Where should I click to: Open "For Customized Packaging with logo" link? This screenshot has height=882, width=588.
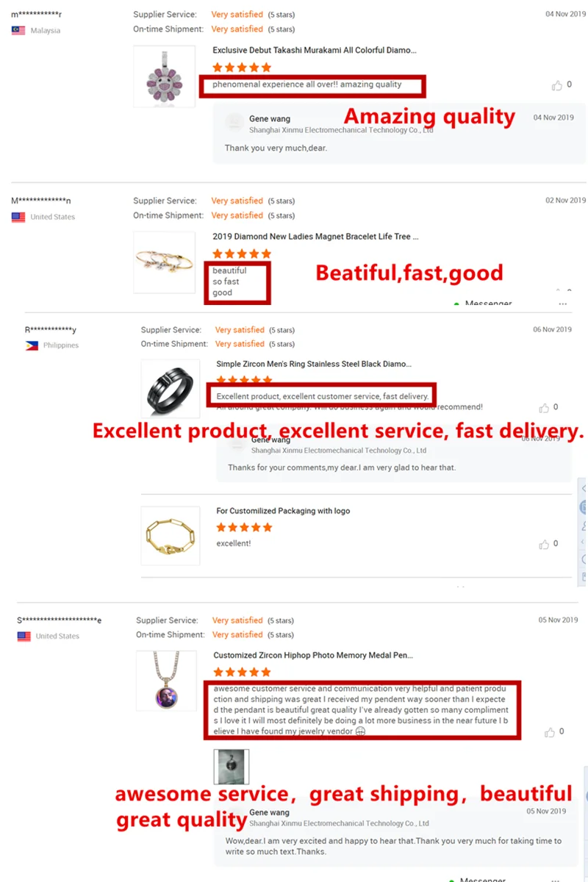[283, 511]
